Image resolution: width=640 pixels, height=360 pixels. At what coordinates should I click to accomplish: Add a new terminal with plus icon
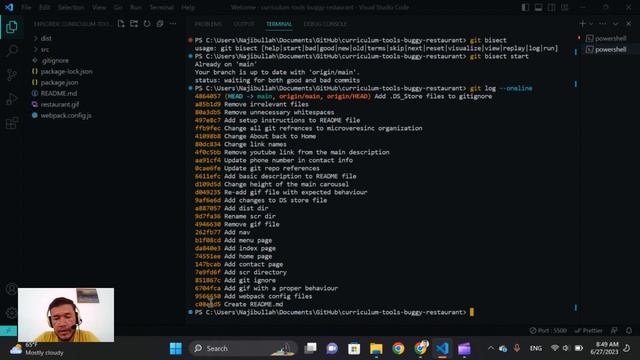pyautogui.click(x=582, y=24)
